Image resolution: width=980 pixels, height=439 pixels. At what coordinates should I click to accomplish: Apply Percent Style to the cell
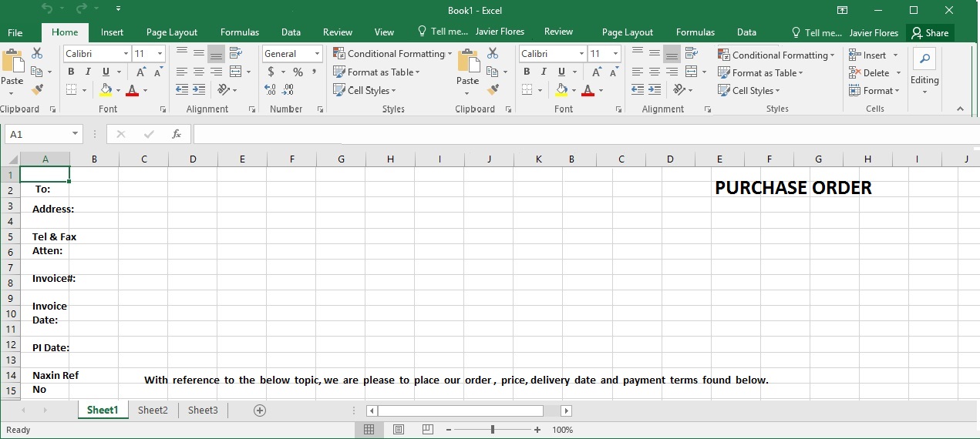point(298,72)
